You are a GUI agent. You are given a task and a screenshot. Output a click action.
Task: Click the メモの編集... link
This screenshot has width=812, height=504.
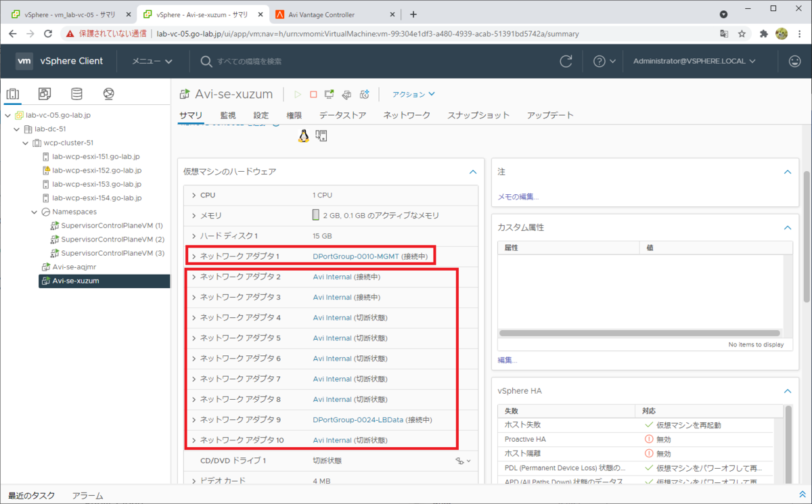pyautogui.click(x=518, y=197)
